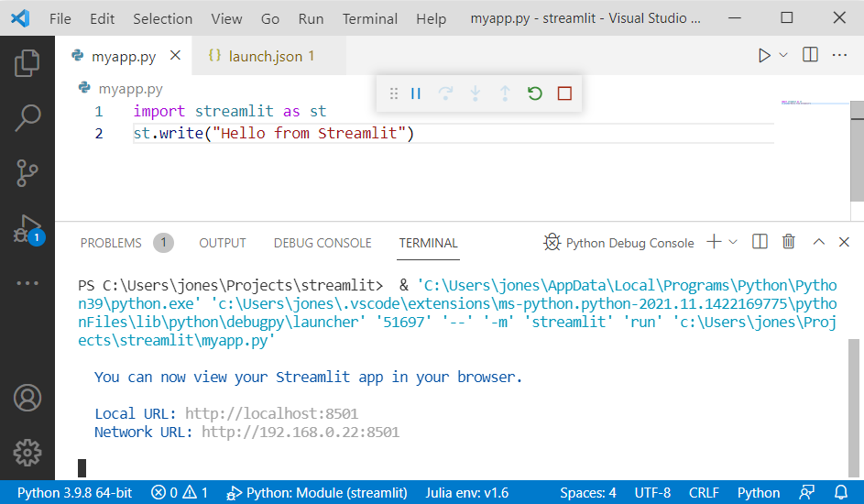
Task: Expand additional views ellipsis in activity bar
Action: tap(27, 283)
